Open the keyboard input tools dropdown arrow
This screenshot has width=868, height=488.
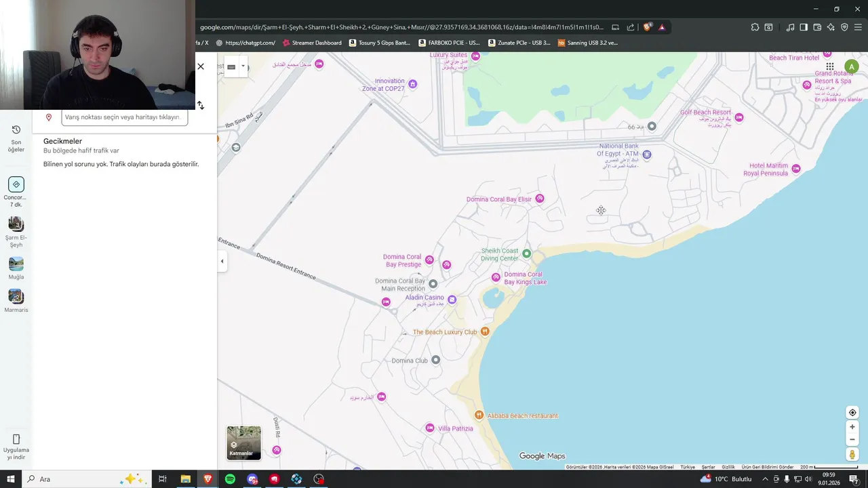coord(243,66)
